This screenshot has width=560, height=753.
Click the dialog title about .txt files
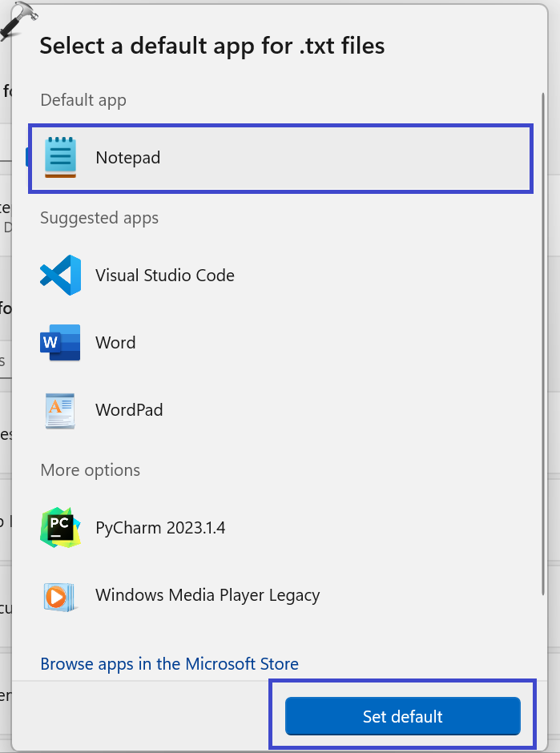212,46
